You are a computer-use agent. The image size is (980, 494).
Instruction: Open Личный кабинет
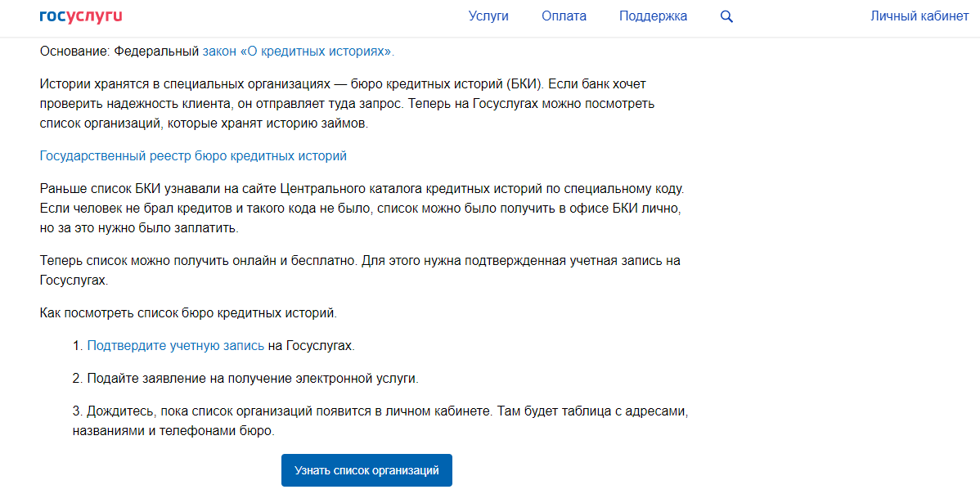click(x=919, y=16)
